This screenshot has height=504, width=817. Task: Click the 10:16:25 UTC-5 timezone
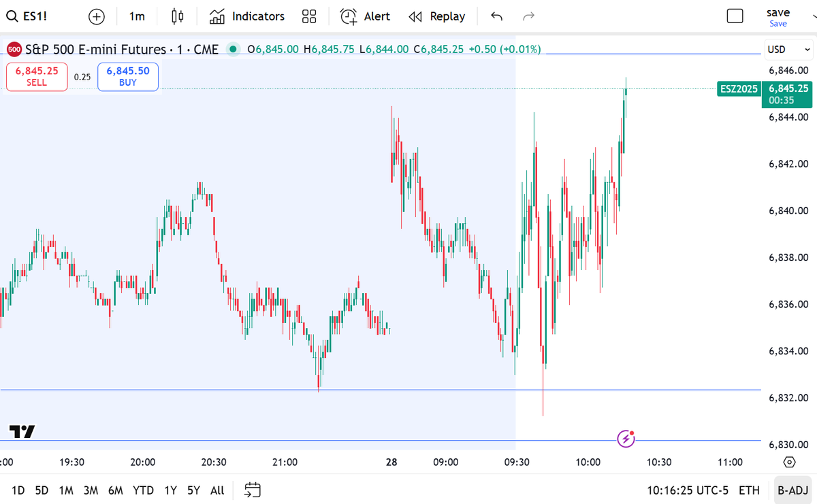(687, 490)
